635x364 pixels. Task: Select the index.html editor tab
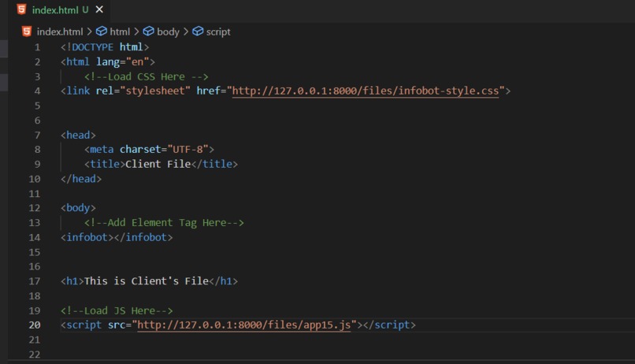tap(60, 9)
